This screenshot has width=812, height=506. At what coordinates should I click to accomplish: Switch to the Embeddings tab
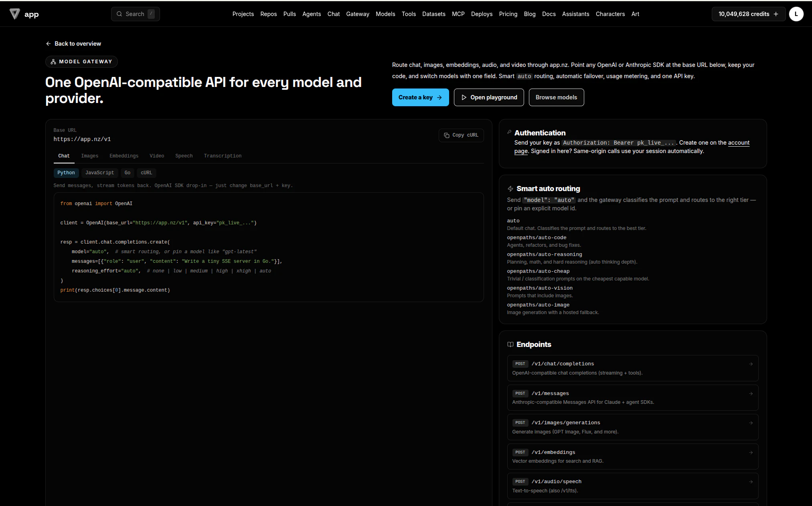point(124,156)
